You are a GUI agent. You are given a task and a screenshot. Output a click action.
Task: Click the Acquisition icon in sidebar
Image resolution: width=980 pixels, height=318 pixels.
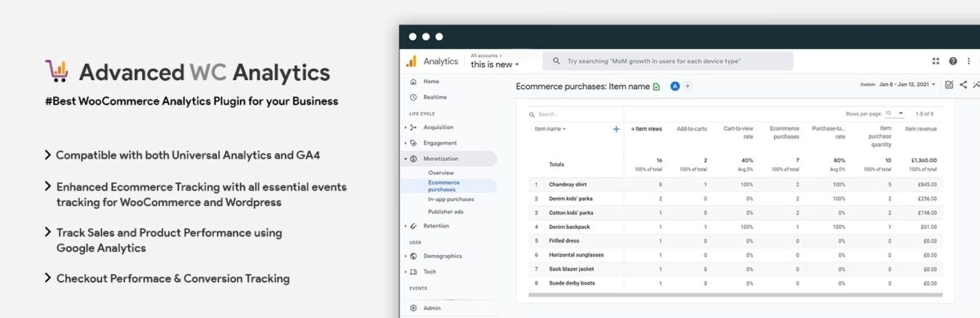click(x=414, y=128)
